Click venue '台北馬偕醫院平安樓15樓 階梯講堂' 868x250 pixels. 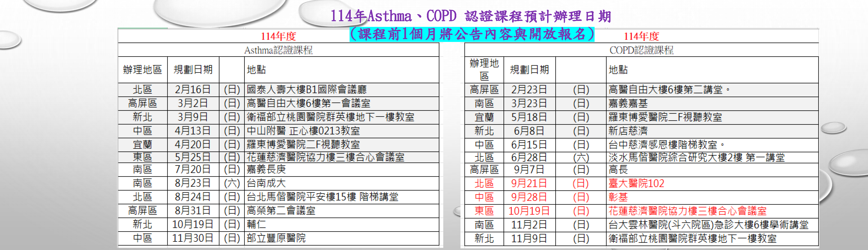click(x=323, y=197)
